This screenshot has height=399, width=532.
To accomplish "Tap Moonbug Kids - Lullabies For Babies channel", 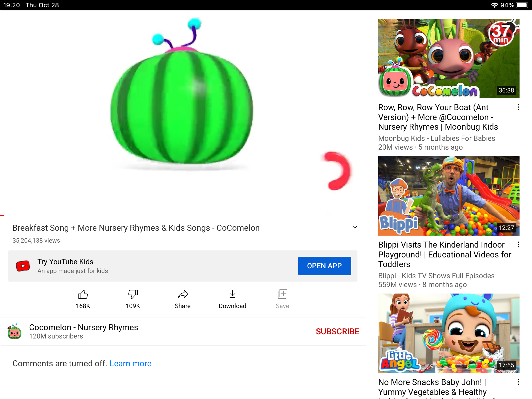I will click(437, 138).
